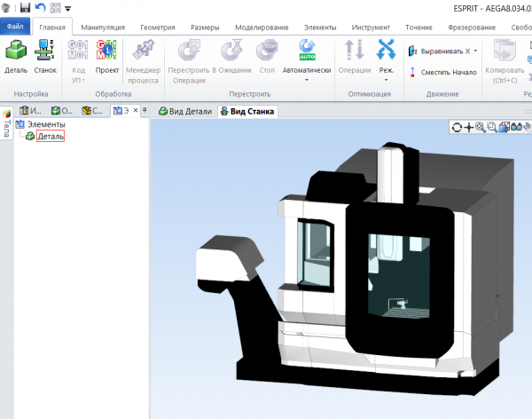The width and height of the screenshot is (532, 419).
Task: Open the Тела side tab
Action: pos(6,124)
